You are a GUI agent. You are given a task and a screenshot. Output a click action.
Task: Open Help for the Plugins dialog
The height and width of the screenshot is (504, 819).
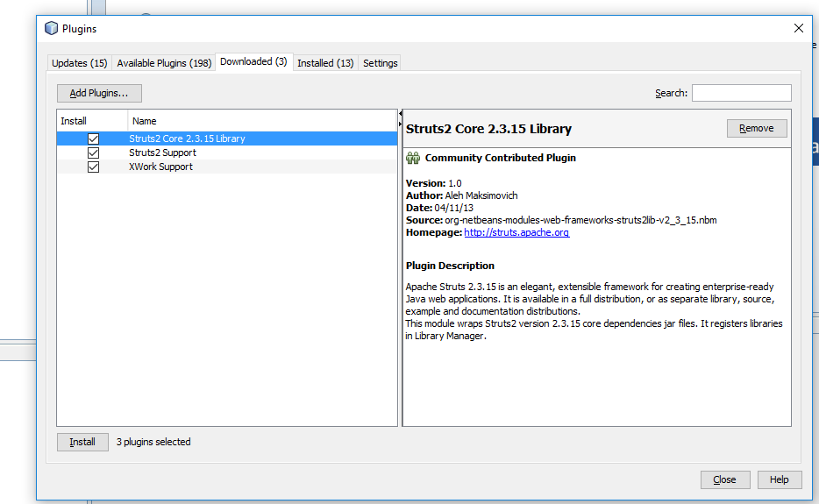pos(780,479)
